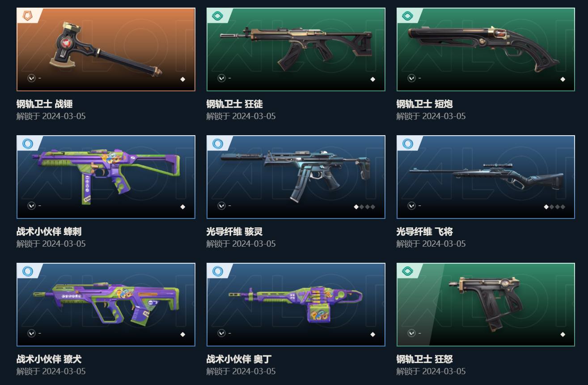The height and width of the screenshot is (385, 588).
Task: Click the 光导纤维 飞将 title text
Action: pyautogui.click(x=424, y=231)
